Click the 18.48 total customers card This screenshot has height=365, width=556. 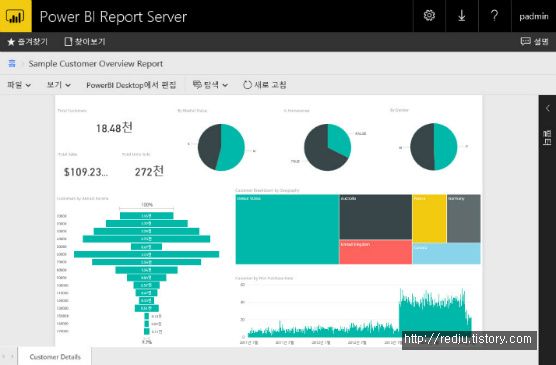tap(114, 128)
